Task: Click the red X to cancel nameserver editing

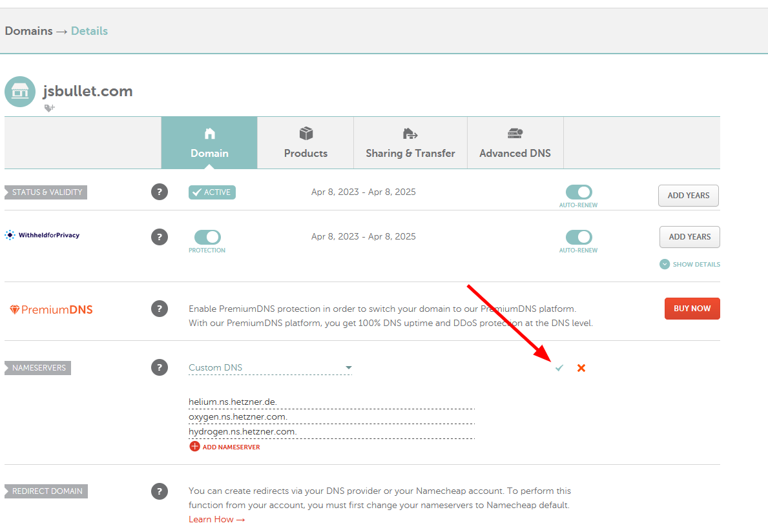Action: coord(581,367)
